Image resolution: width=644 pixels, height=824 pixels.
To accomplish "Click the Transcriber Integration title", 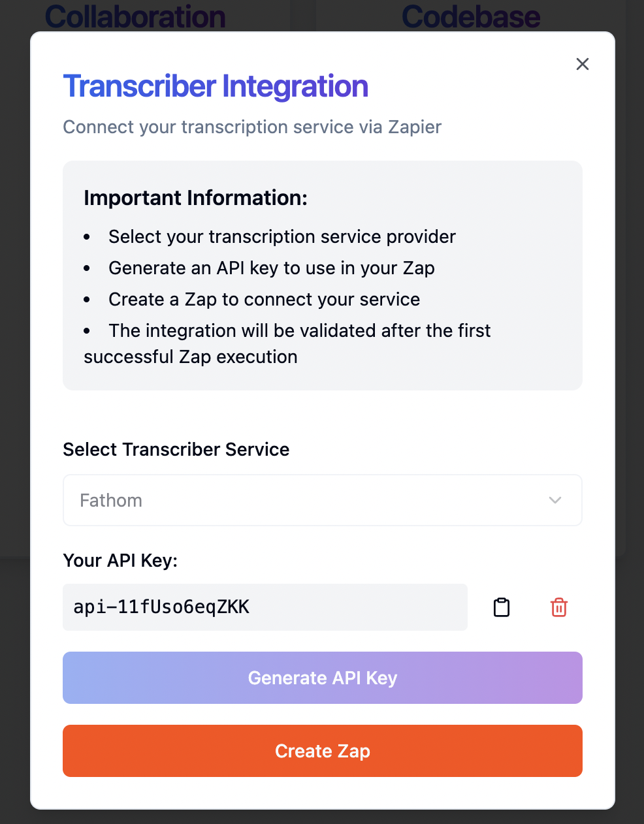I will pyautogui.click(x=216, y=86).
